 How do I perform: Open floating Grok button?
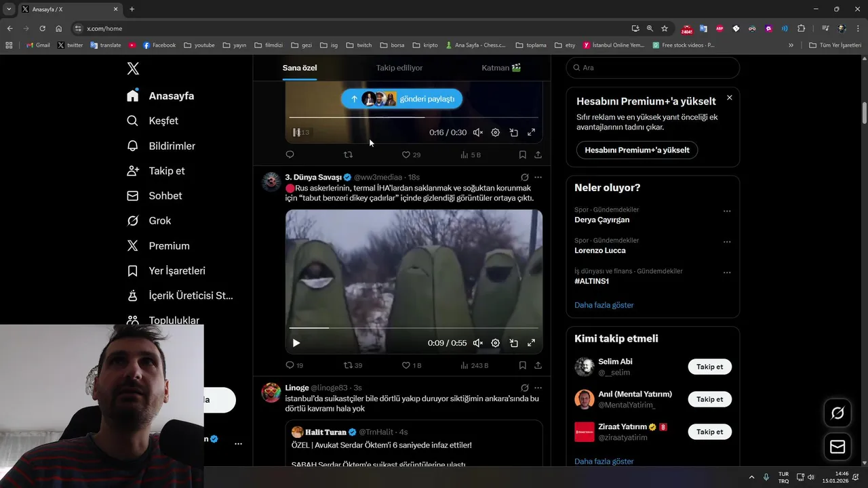point(837,413)
